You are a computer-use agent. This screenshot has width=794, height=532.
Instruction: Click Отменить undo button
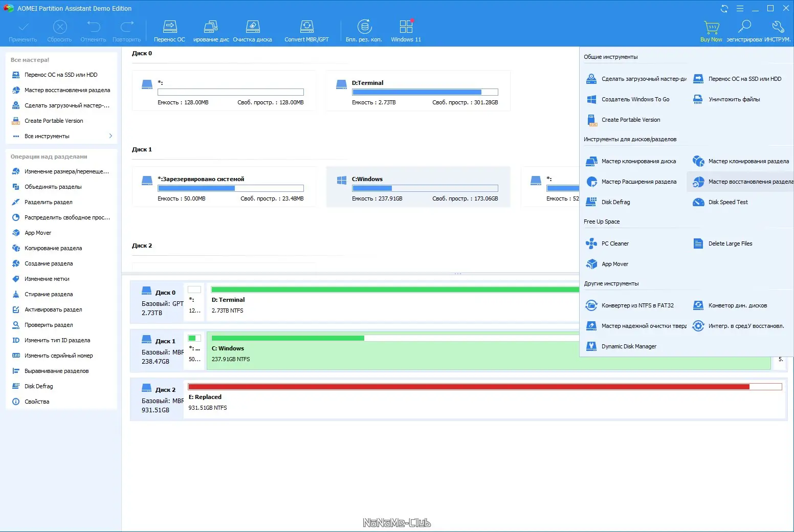[93, 31]
